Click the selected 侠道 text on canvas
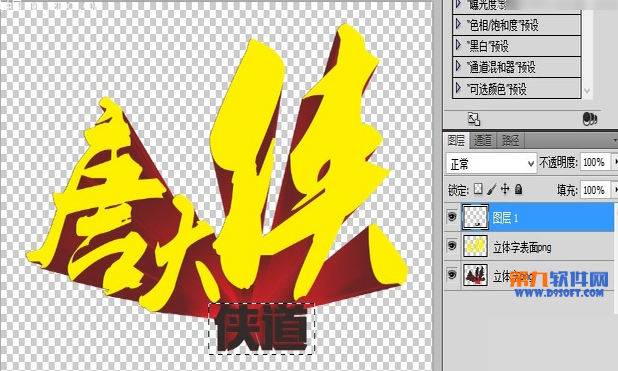 pyautogui.click(x=261, y=329)
